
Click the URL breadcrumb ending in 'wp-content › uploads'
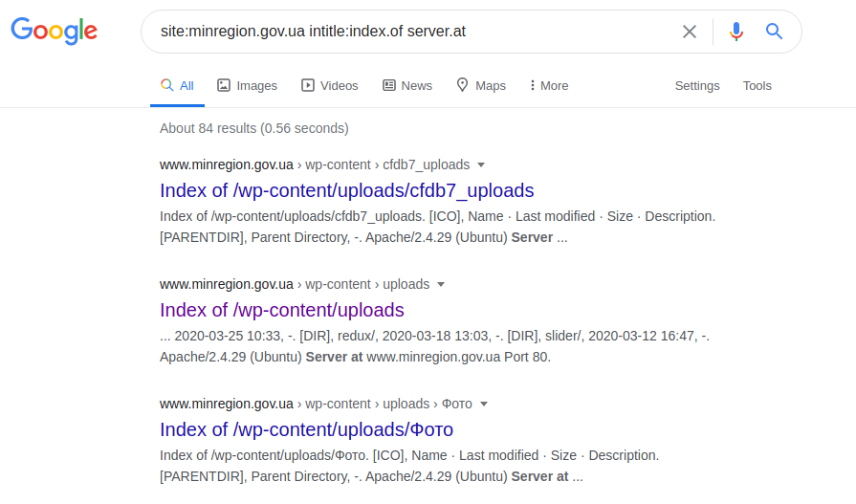pyautogui.click(x=295, y=284)
